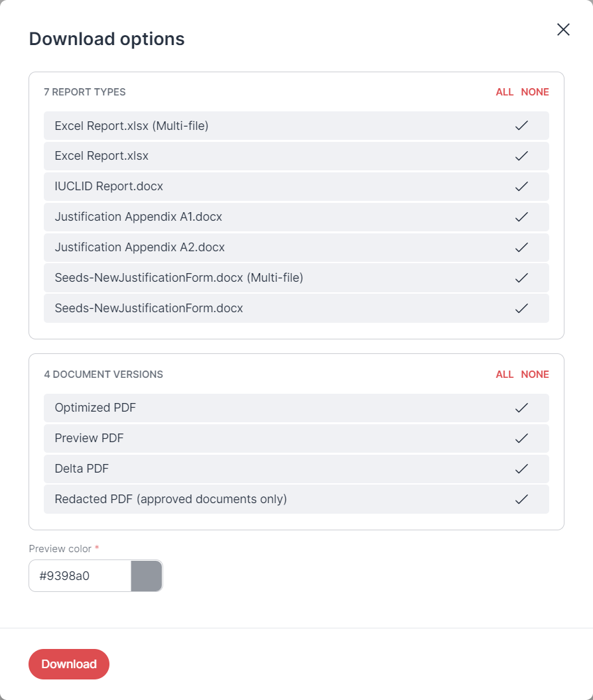Deselect the Delta PDF checkmark
This screenshot has width=593, height=700.
[521, 469]
